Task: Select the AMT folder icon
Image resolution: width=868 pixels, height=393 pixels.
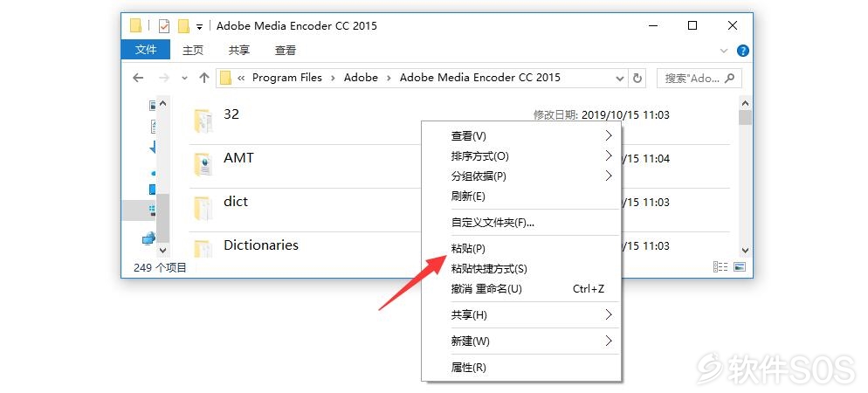Action: click(x=203, y=164)
